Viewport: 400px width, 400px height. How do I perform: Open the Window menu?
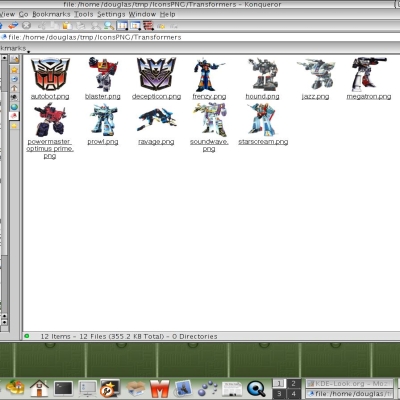pos(142,14)
